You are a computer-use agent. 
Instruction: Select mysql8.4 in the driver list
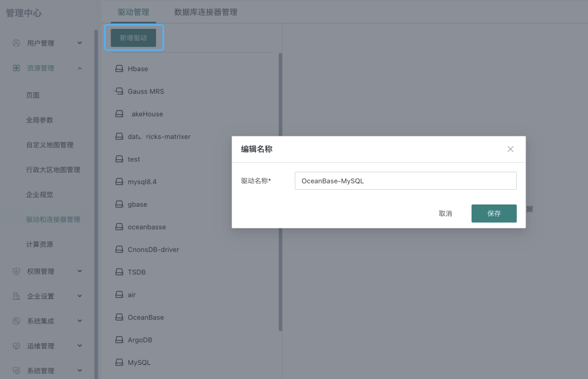point(142,182)
